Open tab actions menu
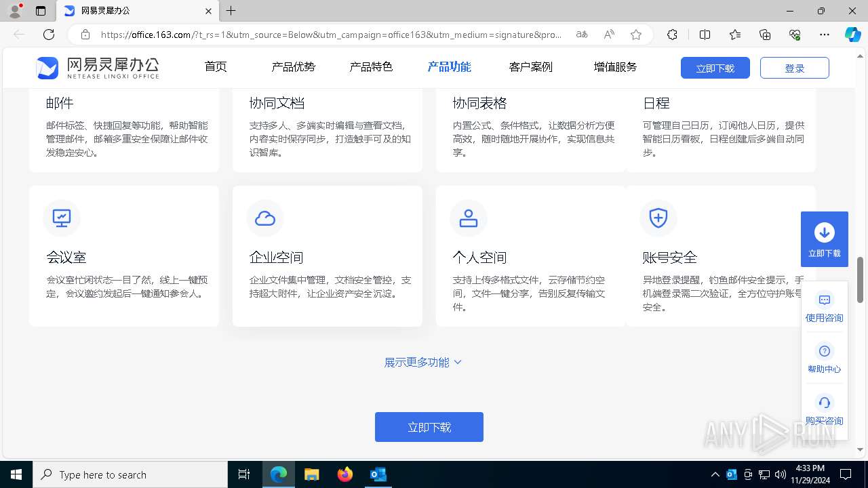Viewport: 868px width, 488px height. (x=41, y=11)
